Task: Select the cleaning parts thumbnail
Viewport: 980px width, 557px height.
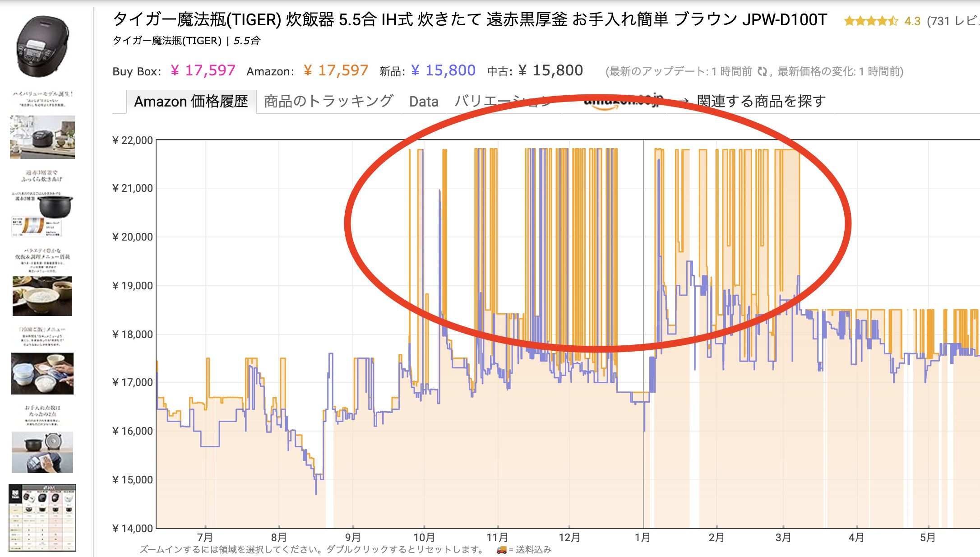Action: click(x=42, y=452)
